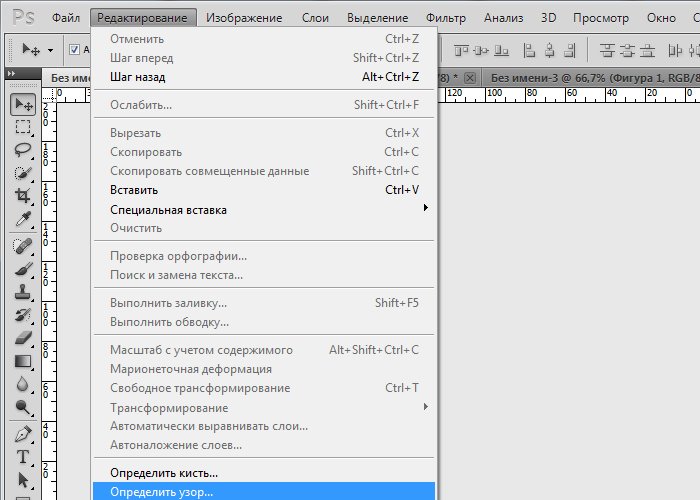The image size is (700, 500).
Task: Toggle the auto-select checkbox in options bar
Action: 75,50
